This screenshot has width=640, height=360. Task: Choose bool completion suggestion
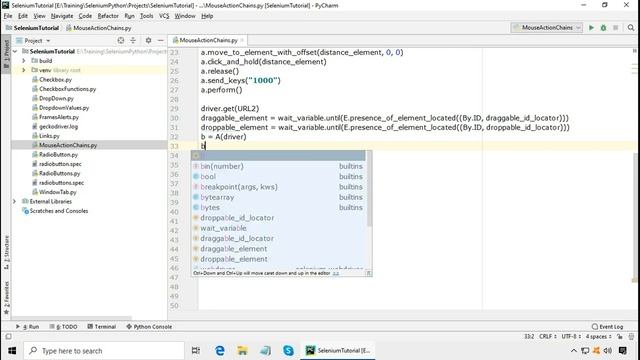[x=278, y=176]
